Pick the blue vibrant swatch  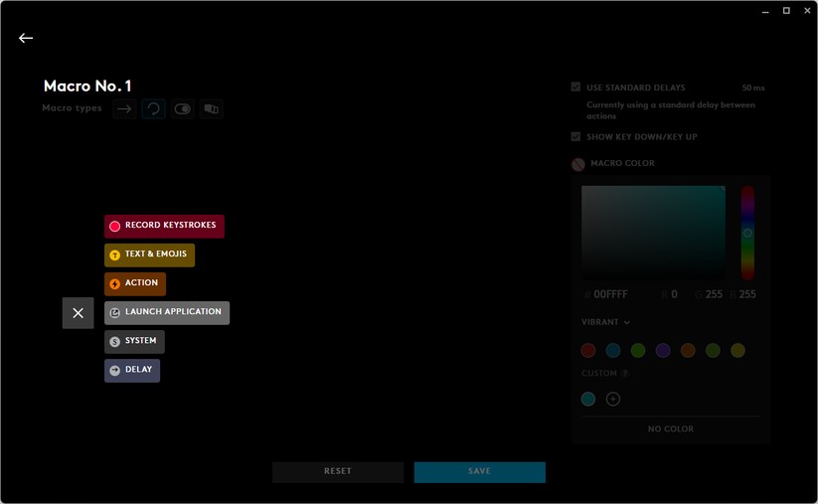[x=613, y=351]
